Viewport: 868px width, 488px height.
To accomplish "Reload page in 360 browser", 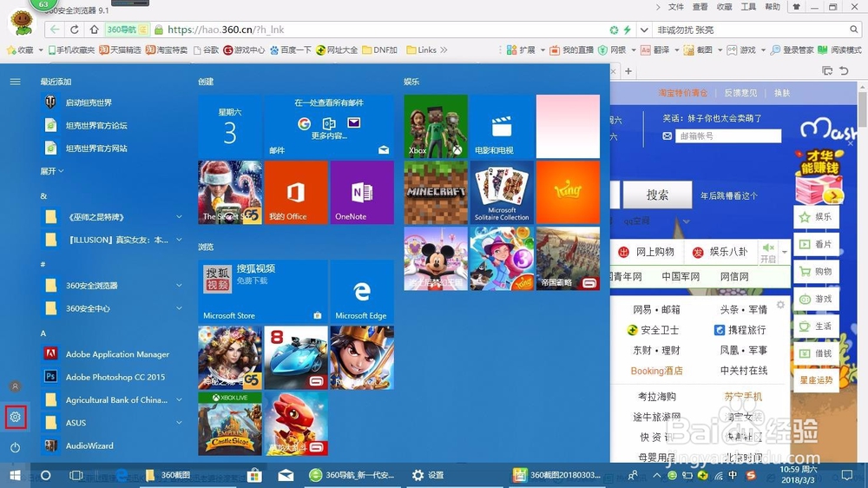I will coord(74,30).
